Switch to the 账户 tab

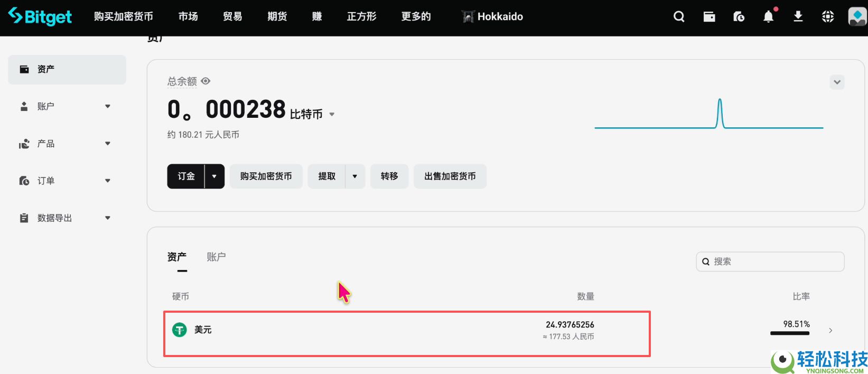216,257
